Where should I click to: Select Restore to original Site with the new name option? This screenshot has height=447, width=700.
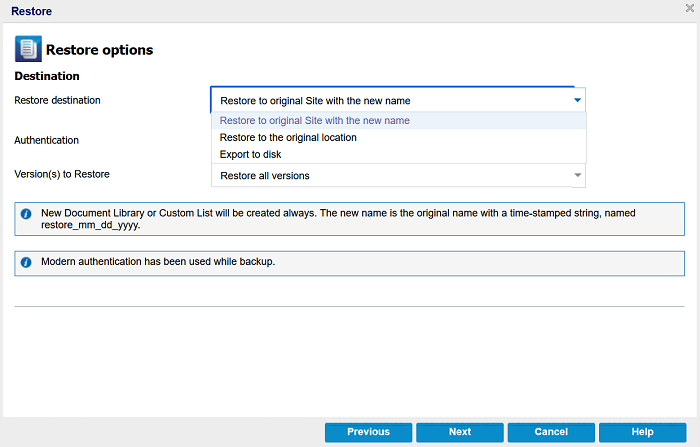[398, 121]
